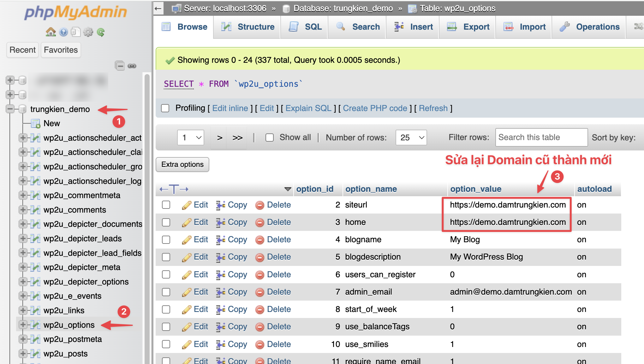This screenshot has height=364, width=644.
Task: Click the navigation panel vertical scrollbar
Action: pos(147,218)
